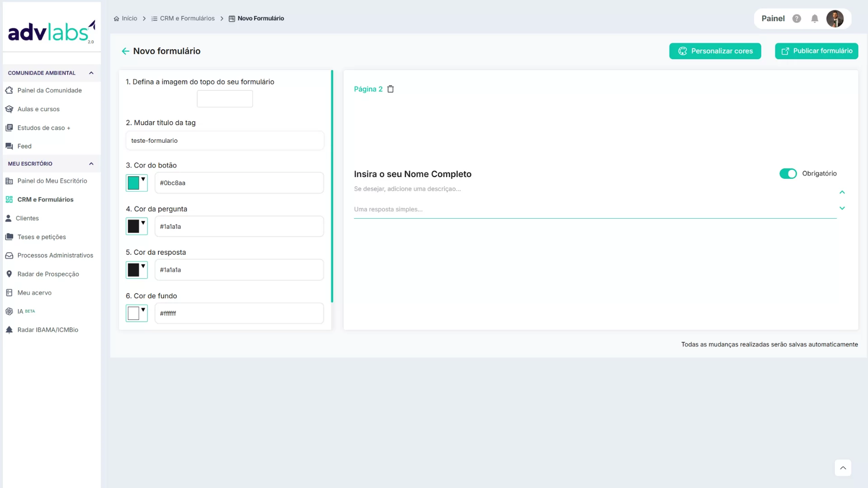The width and height of the screenshot is (868, 488).
Task: Open the notifications bell
Action: [x=815, y=19]
